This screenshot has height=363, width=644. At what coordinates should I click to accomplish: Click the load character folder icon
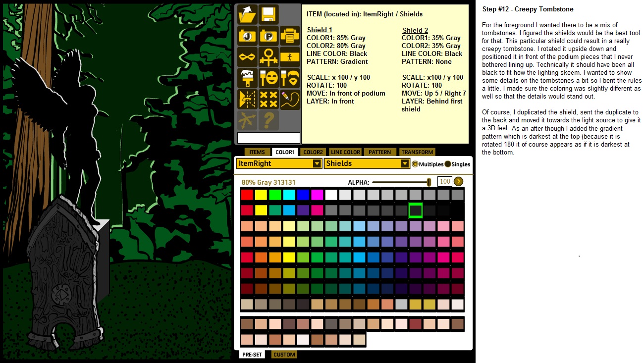[x=247, y=14]
